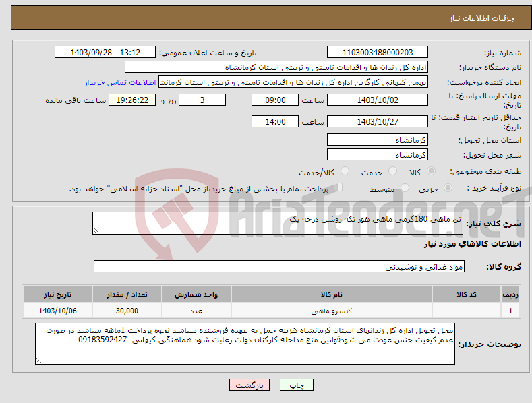Viewport: 532px width, 403px height.
Task: Click the response deadline date 1403/10/02
Action: (378, 100)
